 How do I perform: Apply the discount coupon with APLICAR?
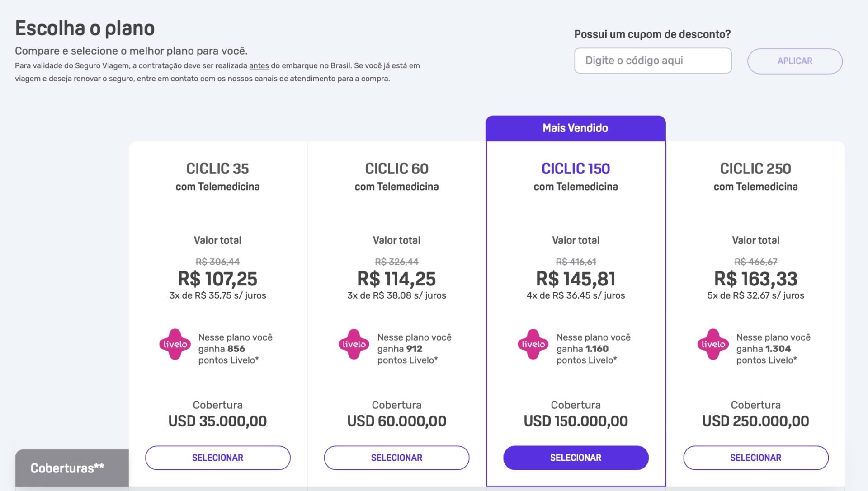coord(795,61)
